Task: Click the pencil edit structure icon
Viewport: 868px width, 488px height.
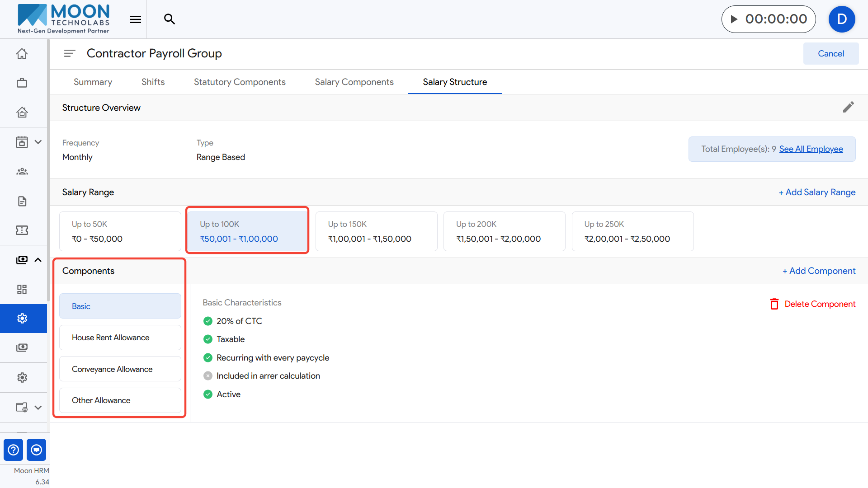Action: pyautogui.click(x=848, y=107)
